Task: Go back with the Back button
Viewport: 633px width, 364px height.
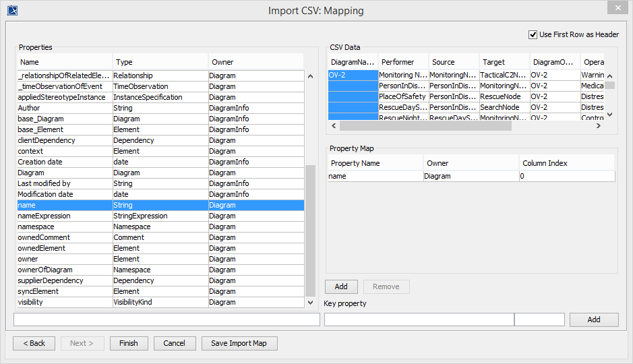Action: [x=34, y=343]
